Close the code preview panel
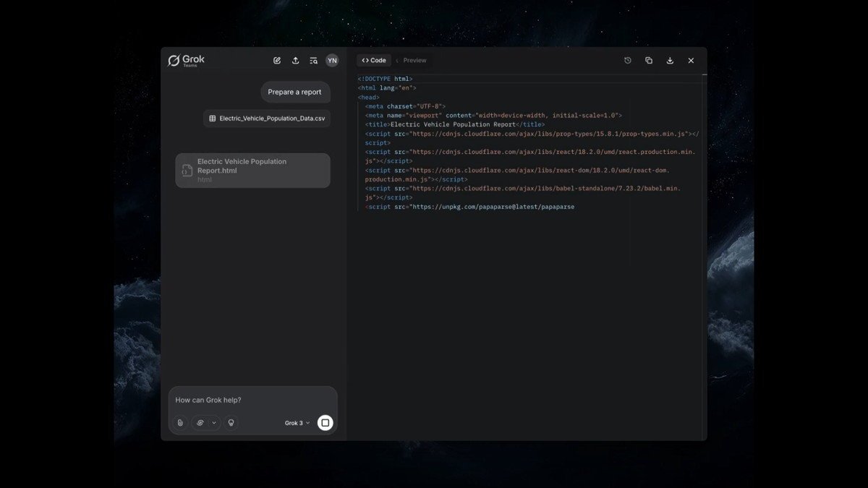Image resolution: width=868 pixels, height=488 pixels. 691,61
